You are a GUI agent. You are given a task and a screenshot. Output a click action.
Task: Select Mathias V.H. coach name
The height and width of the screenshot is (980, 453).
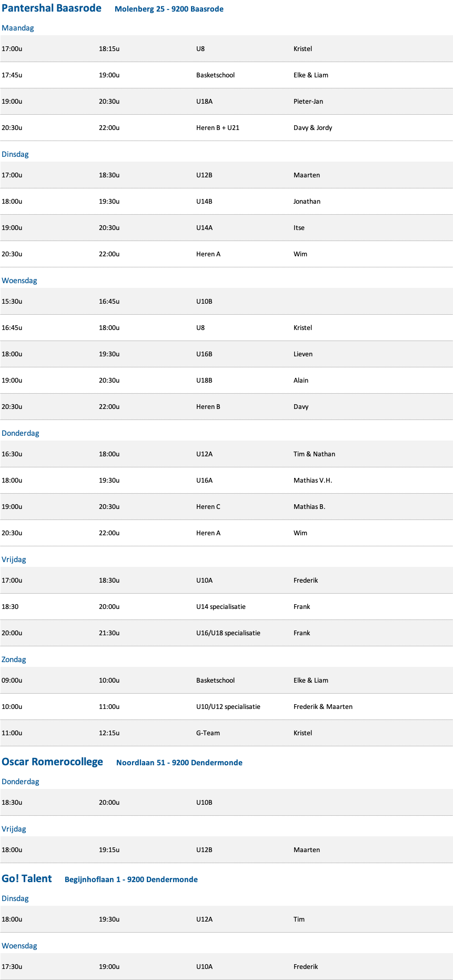point(313,480)
